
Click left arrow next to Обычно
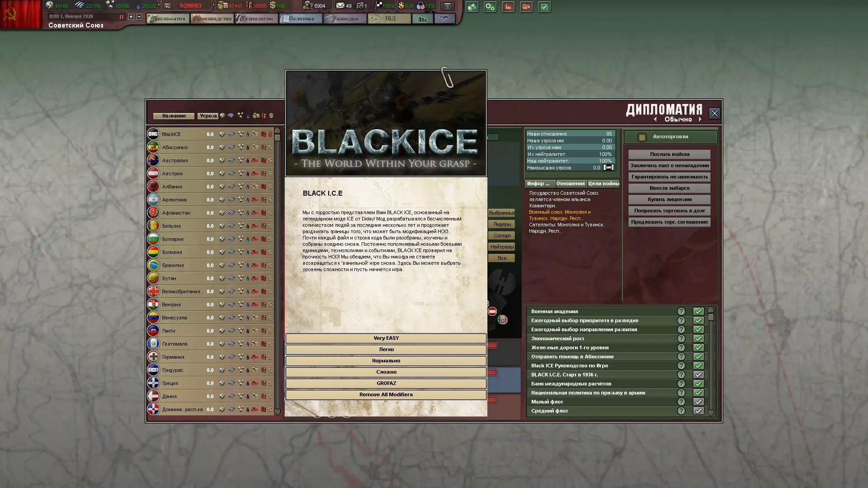656,119
